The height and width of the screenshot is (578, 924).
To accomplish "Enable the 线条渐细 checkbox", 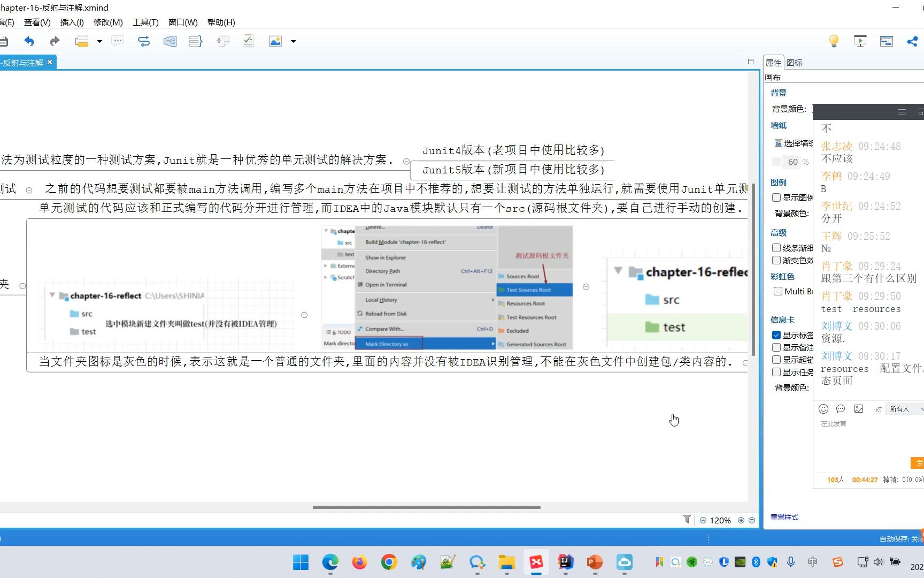I will point(776,248).
